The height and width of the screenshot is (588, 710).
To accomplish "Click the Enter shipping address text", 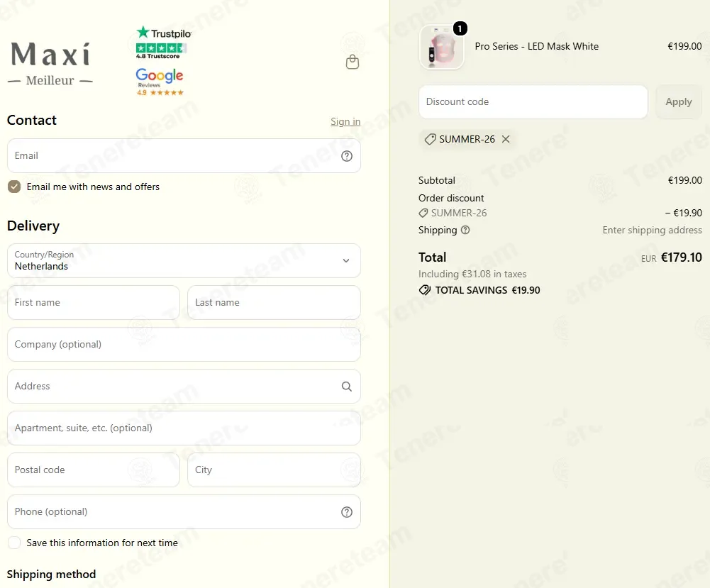I will [652, 230].
